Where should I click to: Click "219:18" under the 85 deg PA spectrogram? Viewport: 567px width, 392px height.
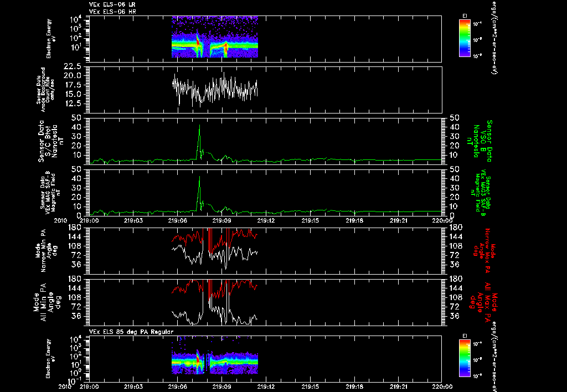pos(354,386)
